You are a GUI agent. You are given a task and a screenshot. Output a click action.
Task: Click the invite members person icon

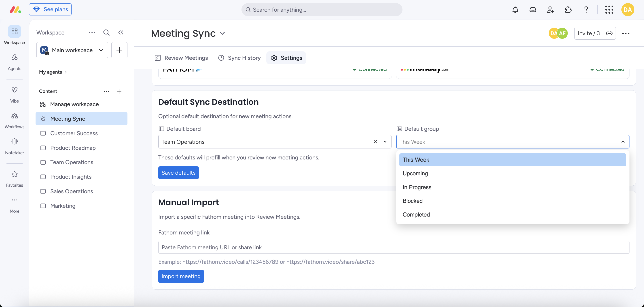[550, 9]
